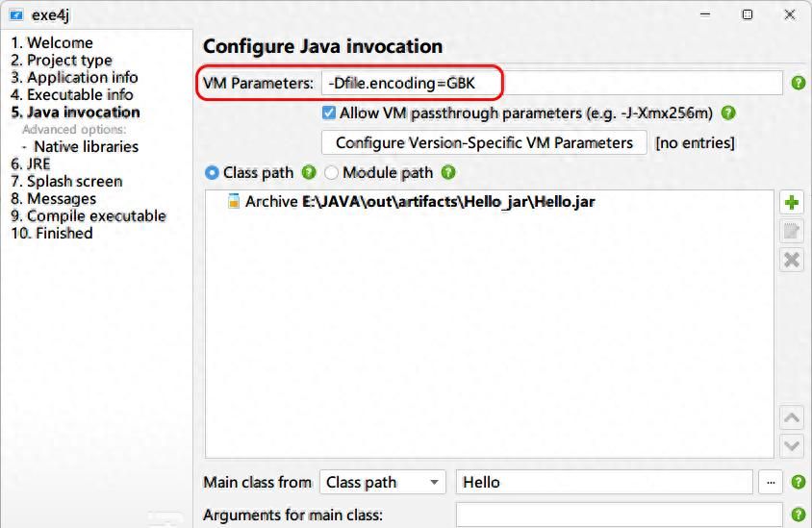Open Native libraries advanced option

pyautogui.click(x=86, y=146)
